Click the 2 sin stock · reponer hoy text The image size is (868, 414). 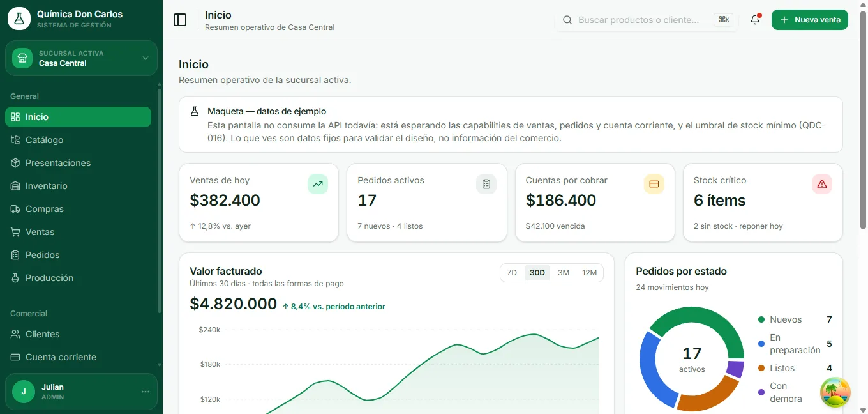738,226
